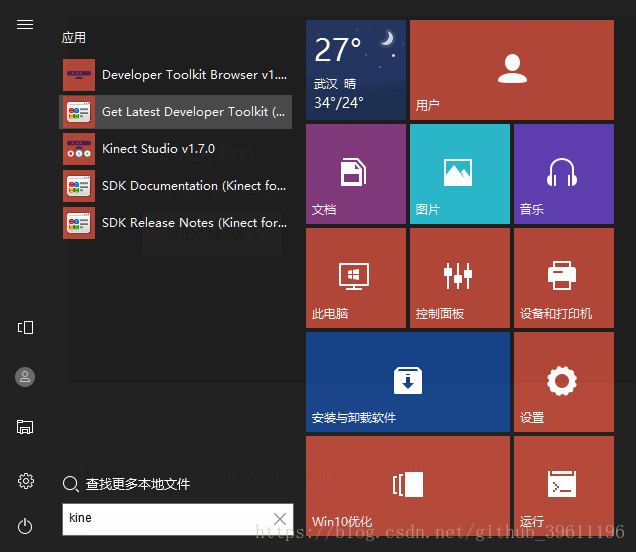Open the 安装与卸载软件 tile

tap(408, 382)
